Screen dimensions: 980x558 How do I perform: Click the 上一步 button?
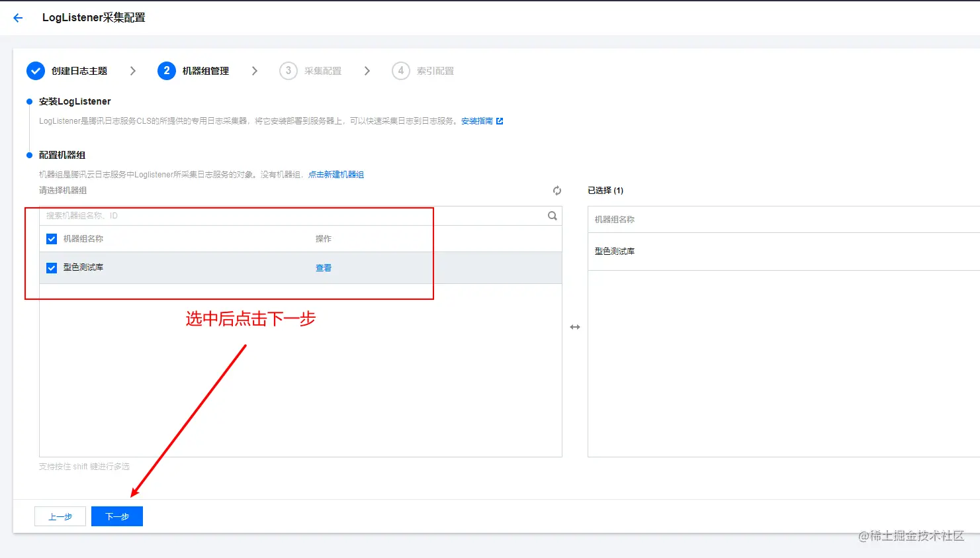60,516
